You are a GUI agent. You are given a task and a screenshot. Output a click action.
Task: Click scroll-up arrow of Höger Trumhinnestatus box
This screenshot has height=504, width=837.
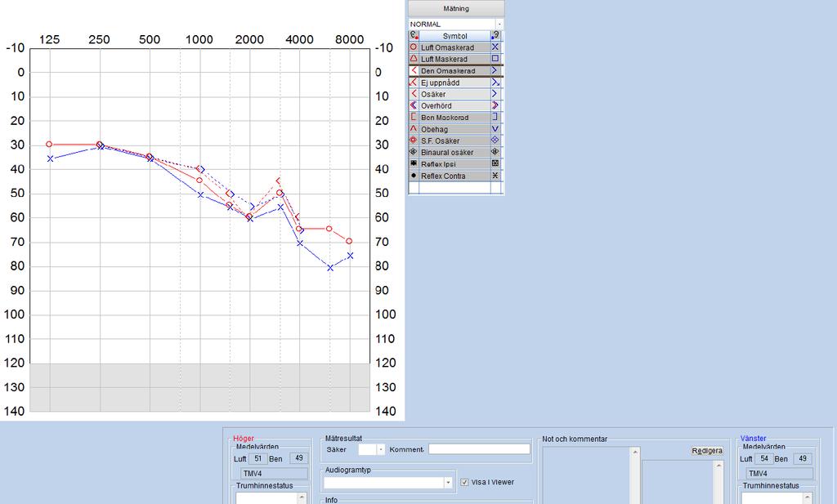(302, 497)
